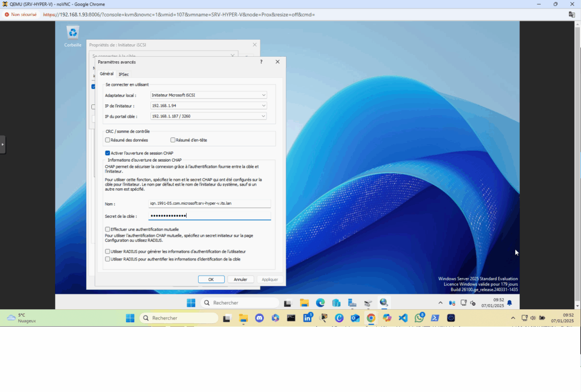Check the Résumé des données checkbox
This screenshot has width=581, height=392.
point(107,140)
